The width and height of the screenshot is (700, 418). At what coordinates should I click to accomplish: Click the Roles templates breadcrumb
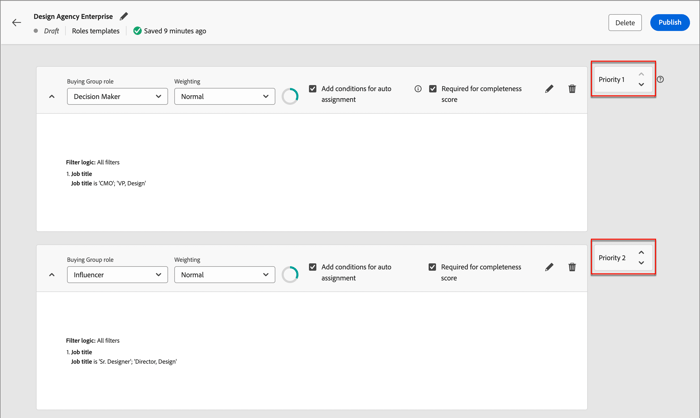tap(96, 31)
